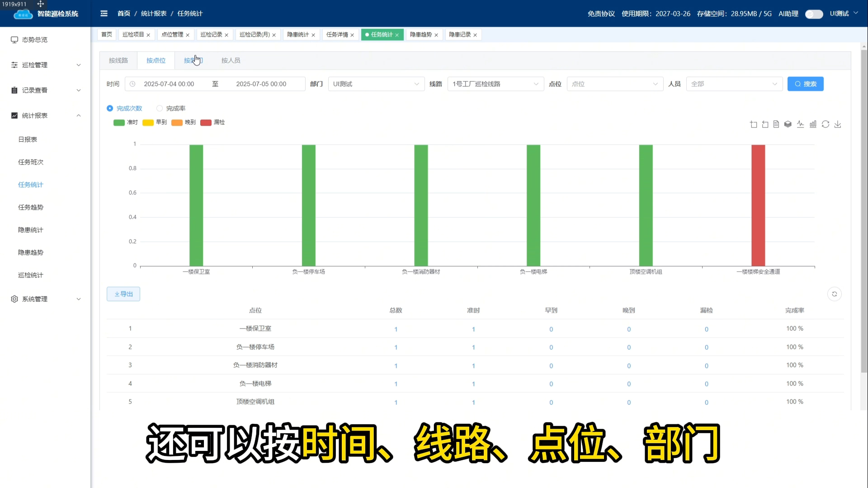Toggle the red 漏检 legend swatch
Viewport: 868px width, 488px height.
tap(206, 122)
